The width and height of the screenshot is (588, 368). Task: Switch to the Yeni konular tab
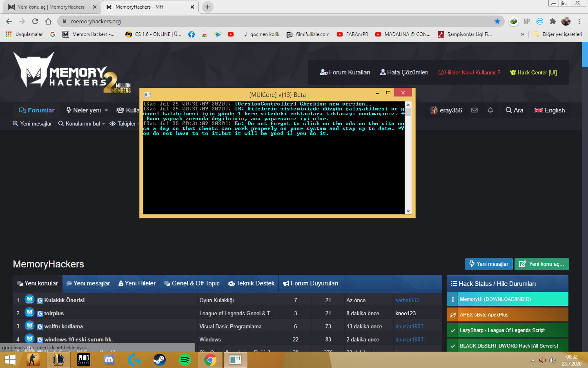click(38, 283)
